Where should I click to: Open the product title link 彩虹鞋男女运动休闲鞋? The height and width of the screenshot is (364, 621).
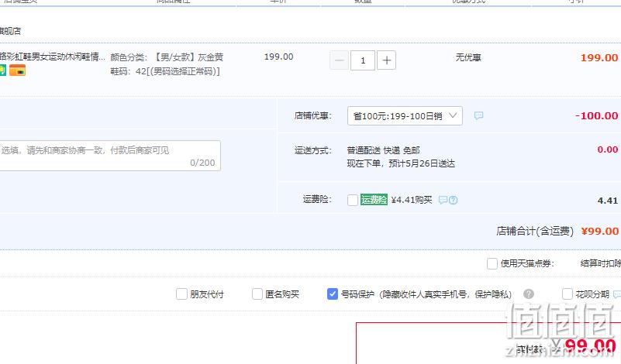tap(52, 57)
